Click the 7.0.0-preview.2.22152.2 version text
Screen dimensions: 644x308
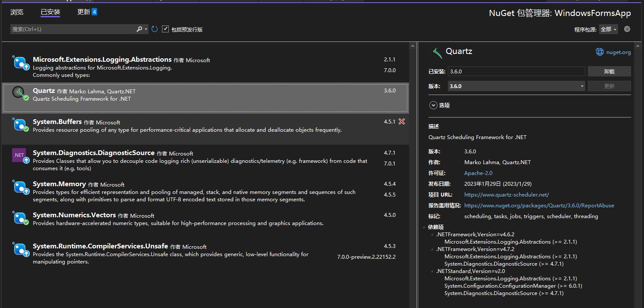[x=366, y=257]
